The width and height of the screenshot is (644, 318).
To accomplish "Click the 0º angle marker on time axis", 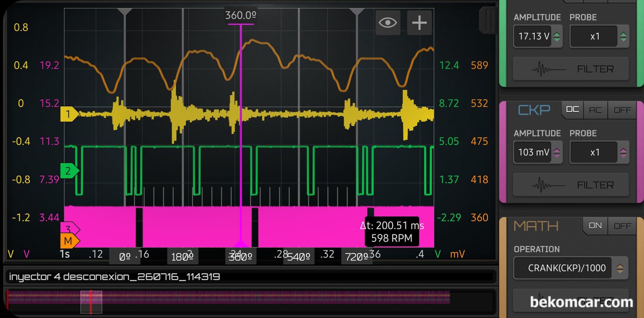I will tap(125, 257).
